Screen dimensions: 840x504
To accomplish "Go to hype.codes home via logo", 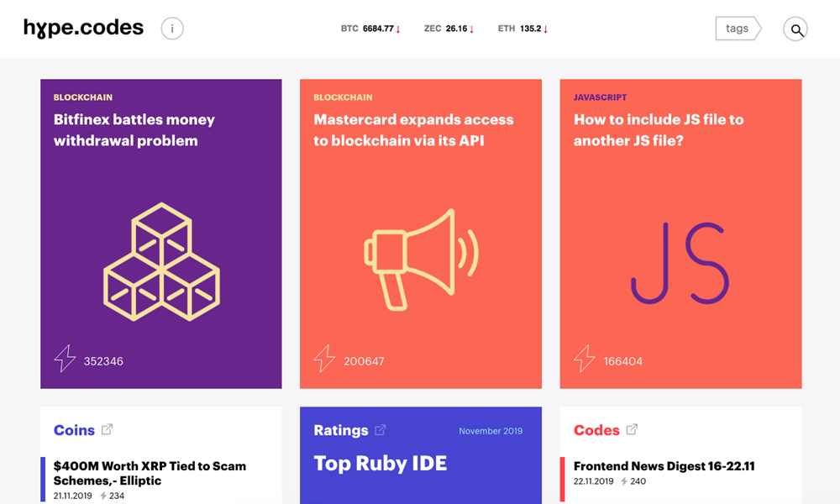I will 83,29.
